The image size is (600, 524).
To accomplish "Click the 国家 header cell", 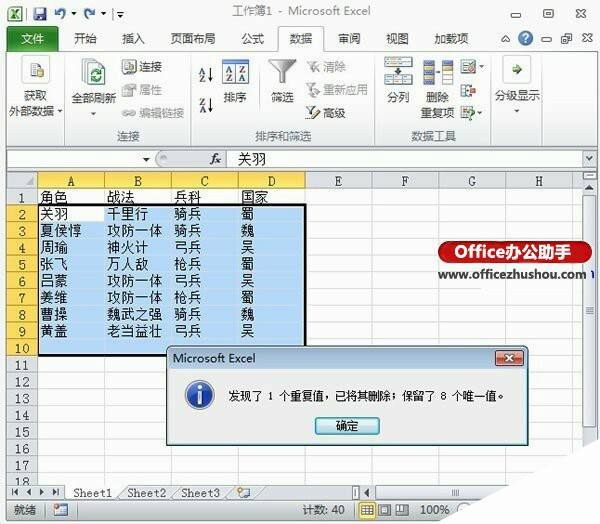I will tap(272, 197).
